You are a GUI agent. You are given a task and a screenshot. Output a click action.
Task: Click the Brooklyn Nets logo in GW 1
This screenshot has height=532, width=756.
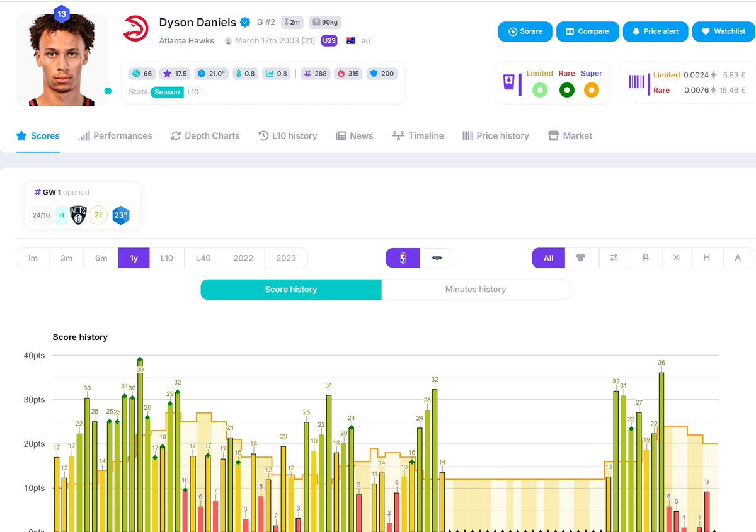(78, 215)
